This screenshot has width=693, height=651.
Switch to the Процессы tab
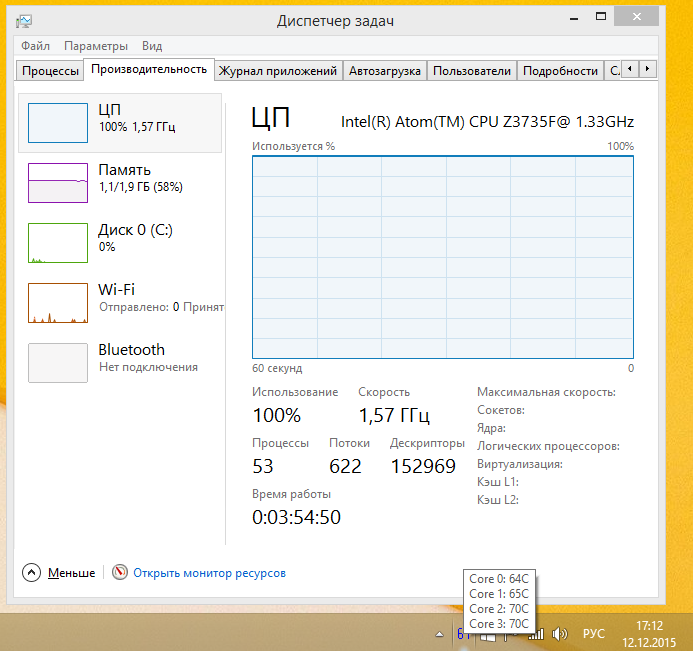(x=50, y=71)
